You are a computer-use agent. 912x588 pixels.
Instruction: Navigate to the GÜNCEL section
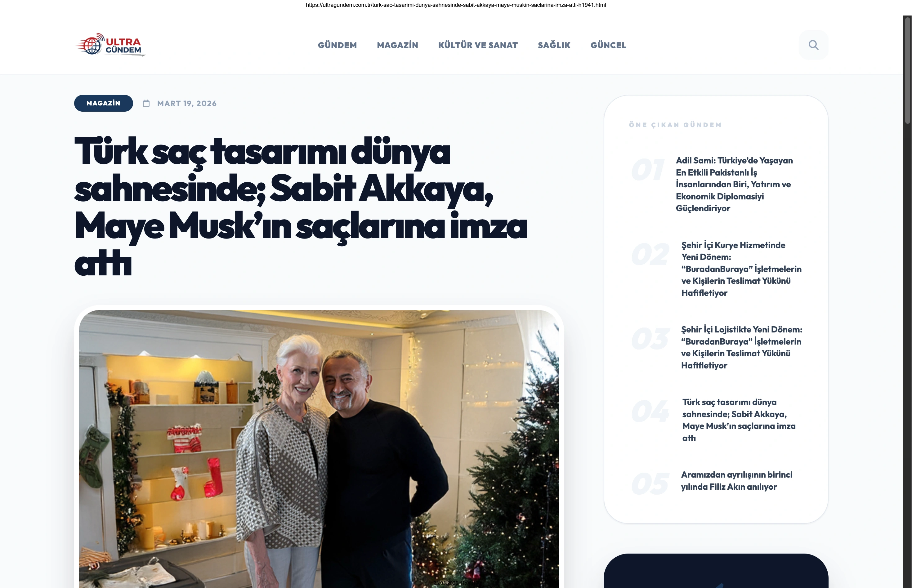coord(608,45)
